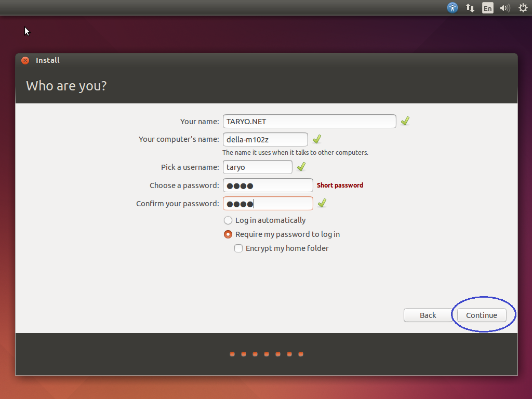The image size is (532, 399).
Task: Click the computer's name text field
Action: [265, 139]
